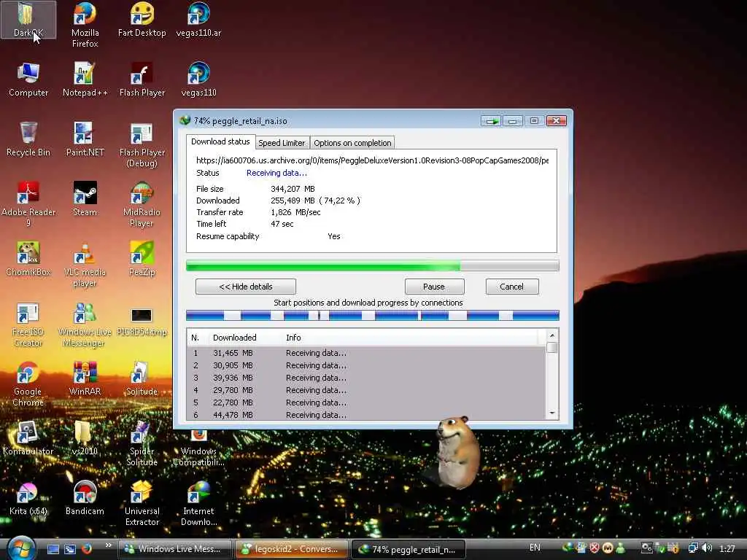Open the DarkOK folder on desktop
The width and height of the screenshot is (747, 560).
click(28, 20)
